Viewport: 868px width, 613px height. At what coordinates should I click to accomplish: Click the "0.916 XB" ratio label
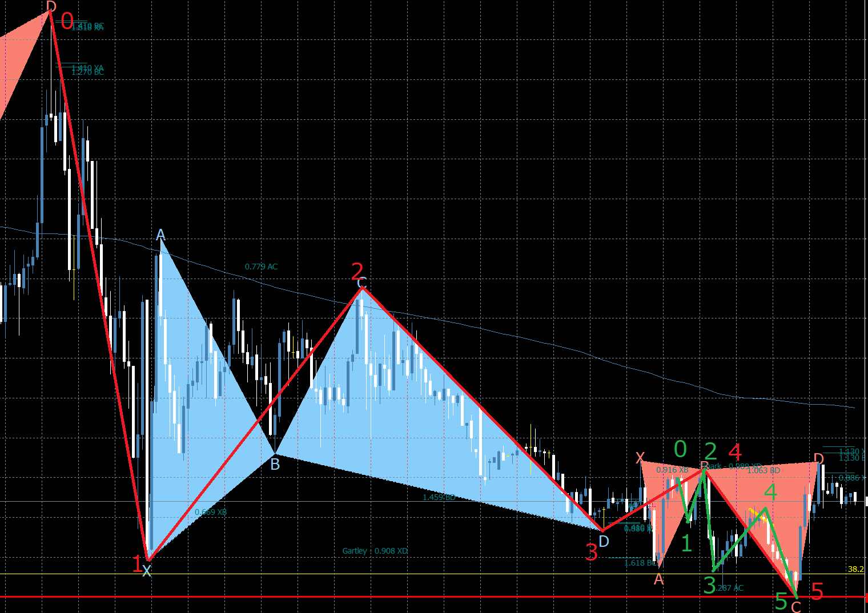click(x=672, y=470)
